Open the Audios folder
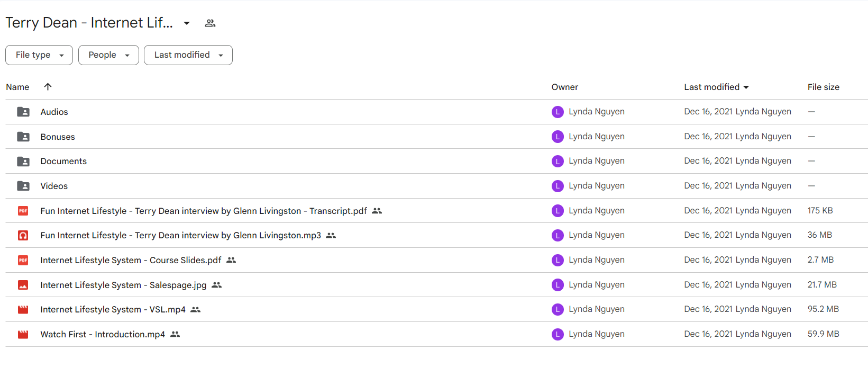This screenshot has height=385, width=868. coord(54,112)
